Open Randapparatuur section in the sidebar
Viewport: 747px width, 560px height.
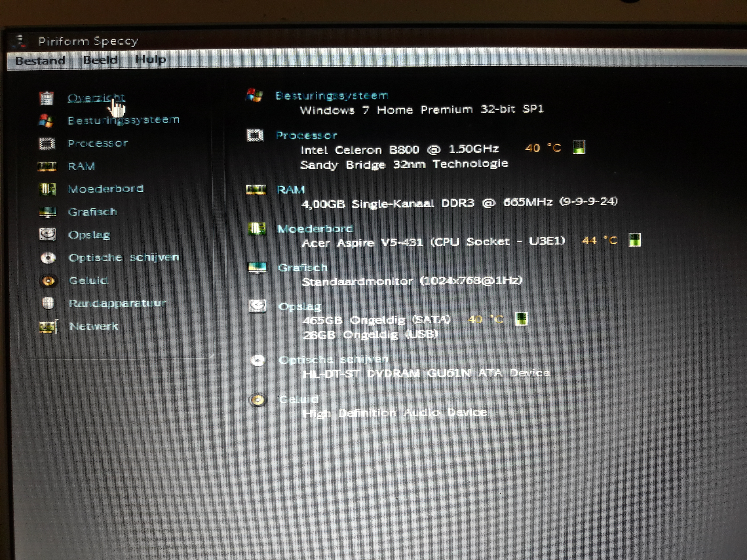(x=117, y=303)
